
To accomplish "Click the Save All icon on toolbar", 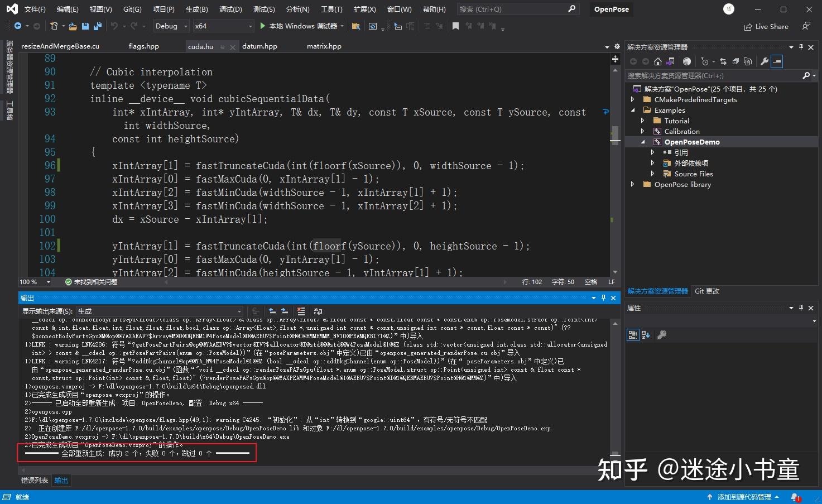I will point(98,26).
